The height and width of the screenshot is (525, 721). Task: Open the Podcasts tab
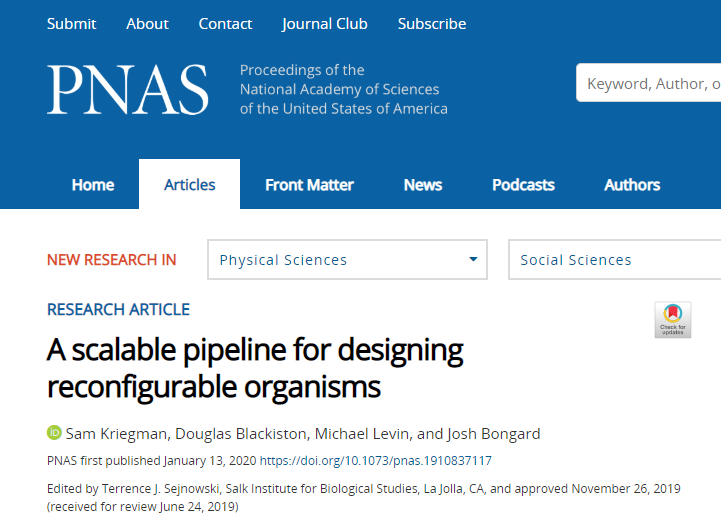[x=523, y=185]
